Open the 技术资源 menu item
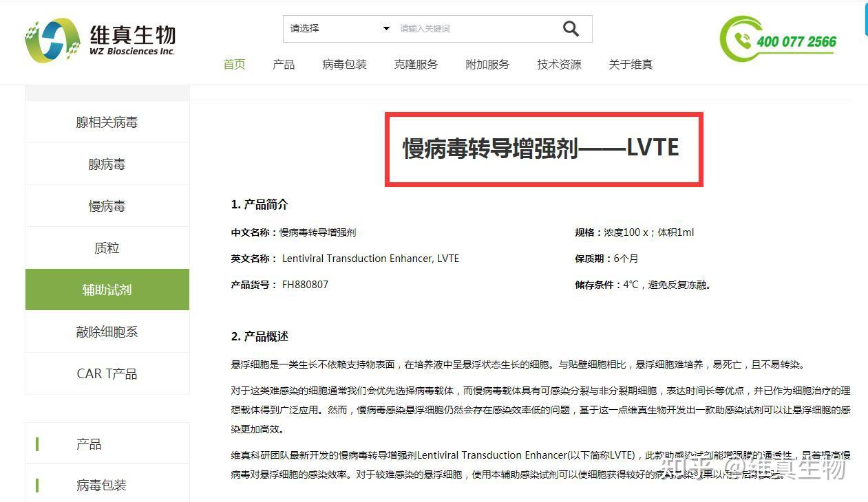The height and width of the screenshot is (502, 868). [x=558, y=64]
